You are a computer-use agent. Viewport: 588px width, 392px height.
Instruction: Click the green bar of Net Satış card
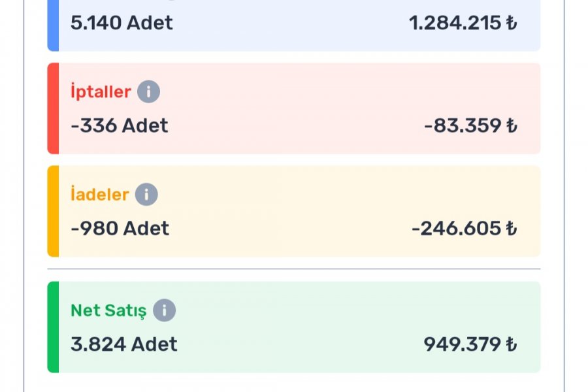coord(54,327)
